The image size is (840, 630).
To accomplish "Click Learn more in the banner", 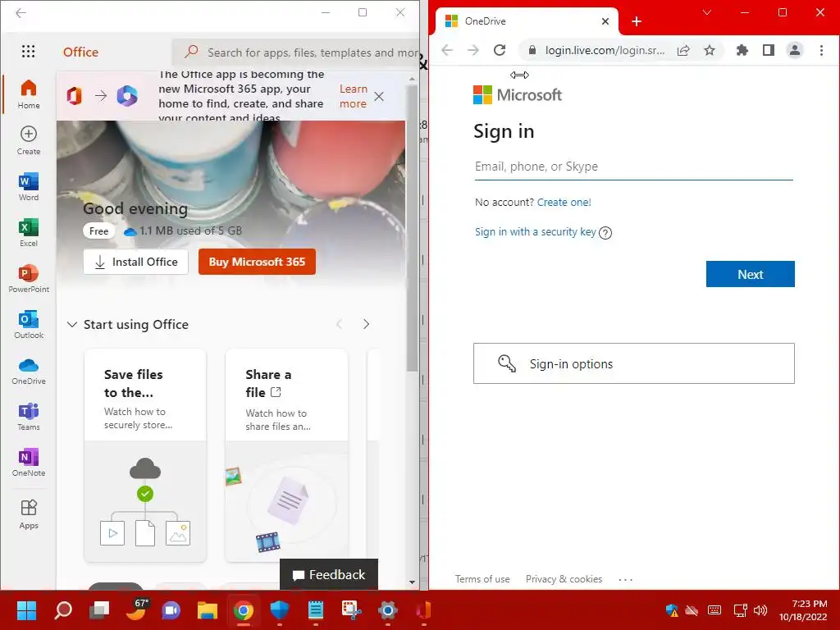I will coord(353,97).
